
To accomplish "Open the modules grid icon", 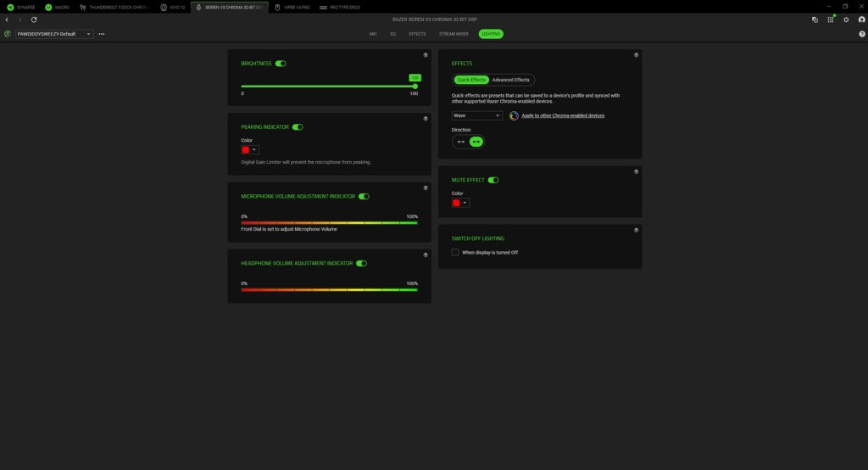I will [x=831, y=20].
